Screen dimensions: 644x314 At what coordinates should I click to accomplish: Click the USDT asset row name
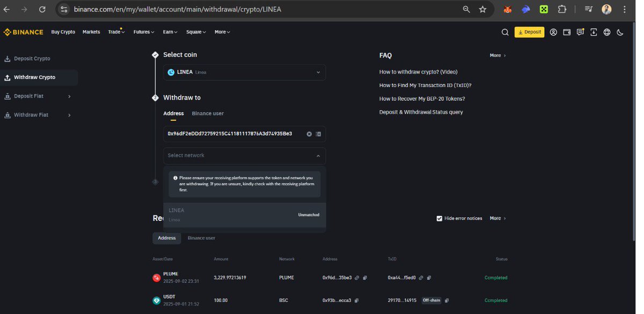coord(169,297)
